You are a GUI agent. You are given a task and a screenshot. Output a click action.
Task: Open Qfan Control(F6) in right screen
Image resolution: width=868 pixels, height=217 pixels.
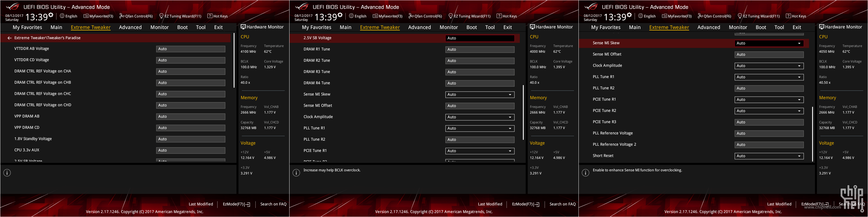tap(714, 16)
